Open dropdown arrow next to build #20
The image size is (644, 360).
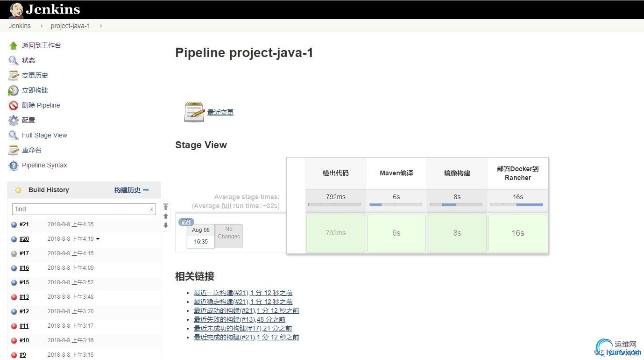(x=98, y=239)
